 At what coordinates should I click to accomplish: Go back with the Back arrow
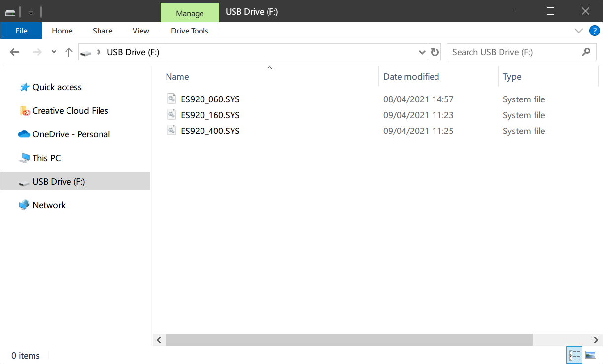[15, 52]
